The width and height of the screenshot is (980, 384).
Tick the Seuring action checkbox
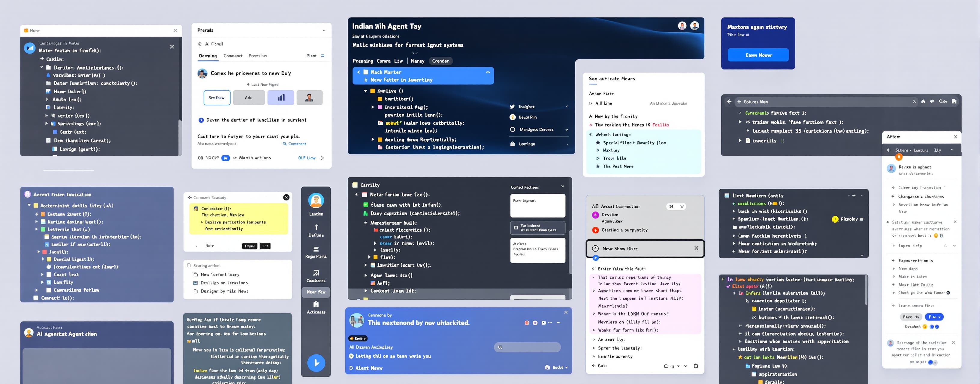(189, 265)
